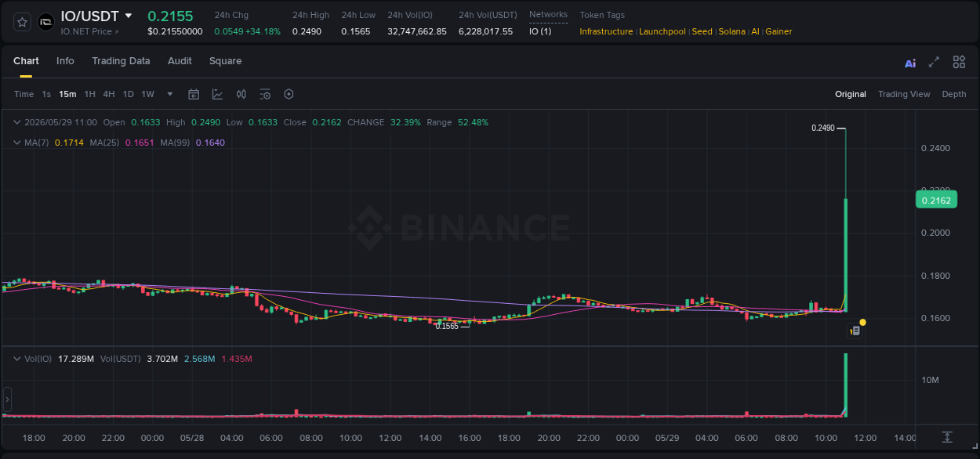
Task: Expand the IO/USDT pair selector arrow
Action: 129,16
